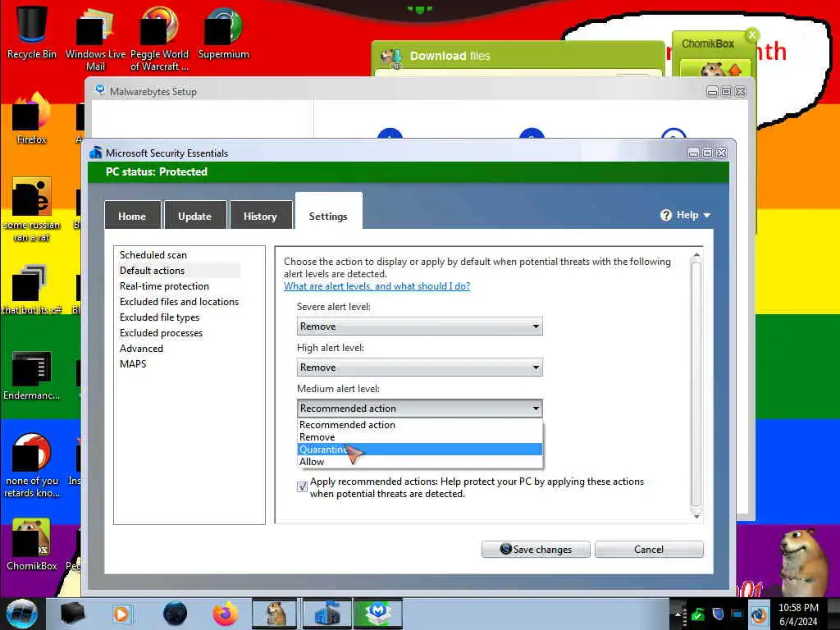Open the Endermanc... desktop icon
The height and width of the screenshot is (630, 840).
[31, 375]
